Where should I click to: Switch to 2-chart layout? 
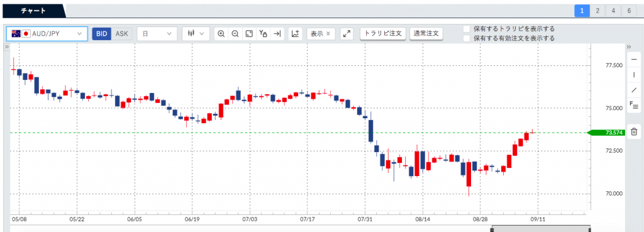click(x=597, y=11)
